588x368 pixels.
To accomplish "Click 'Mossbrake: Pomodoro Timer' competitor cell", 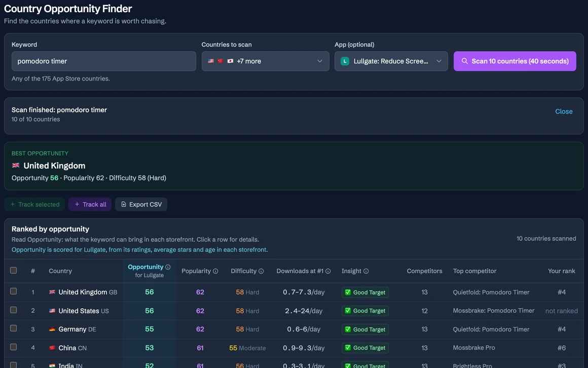I will [x=494, y=311].
